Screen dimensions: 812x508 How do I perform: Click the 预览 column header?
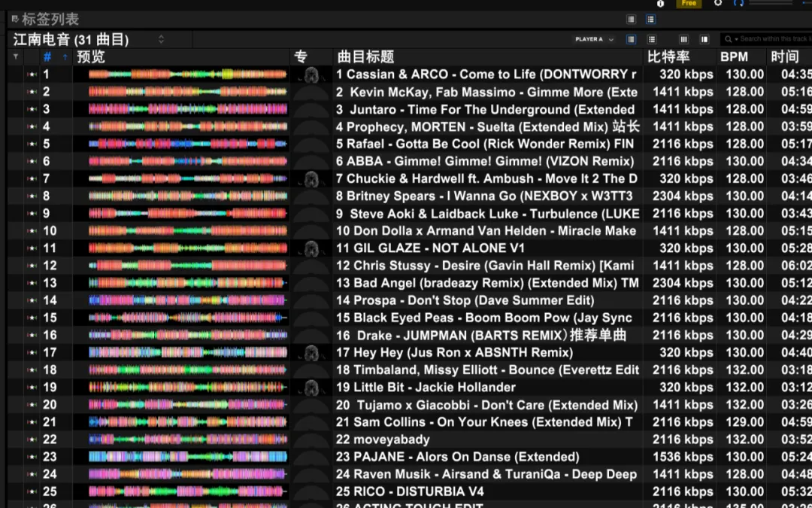pos(91,56)
